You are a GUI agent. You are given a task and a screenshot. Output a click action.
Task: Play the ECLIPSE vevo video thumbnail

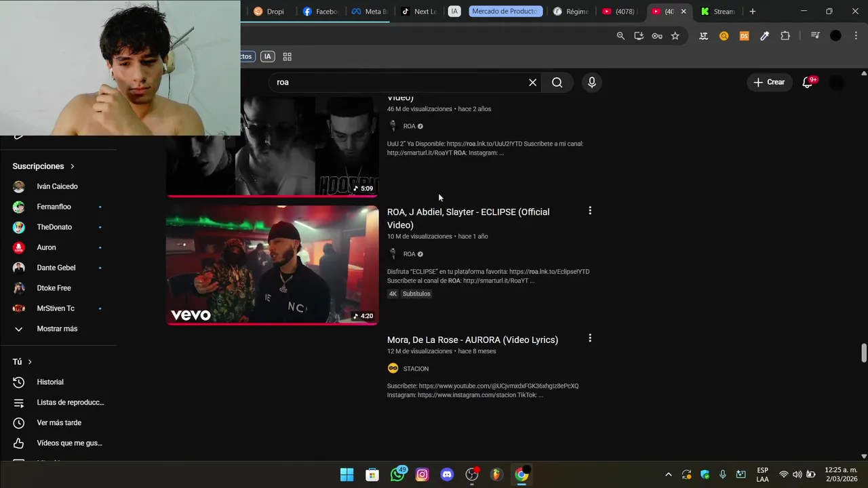273,265
